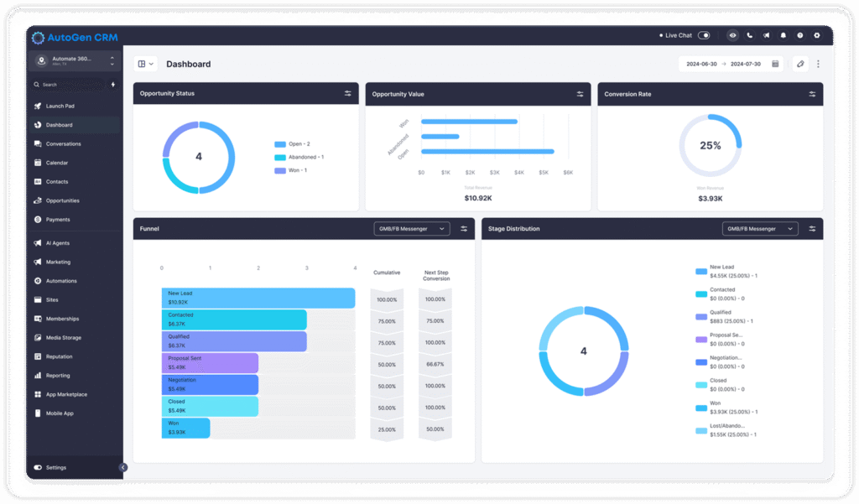Open Automations from the sidebar
This screenshot has height=504, width=859.
click(x=61, y=281)
